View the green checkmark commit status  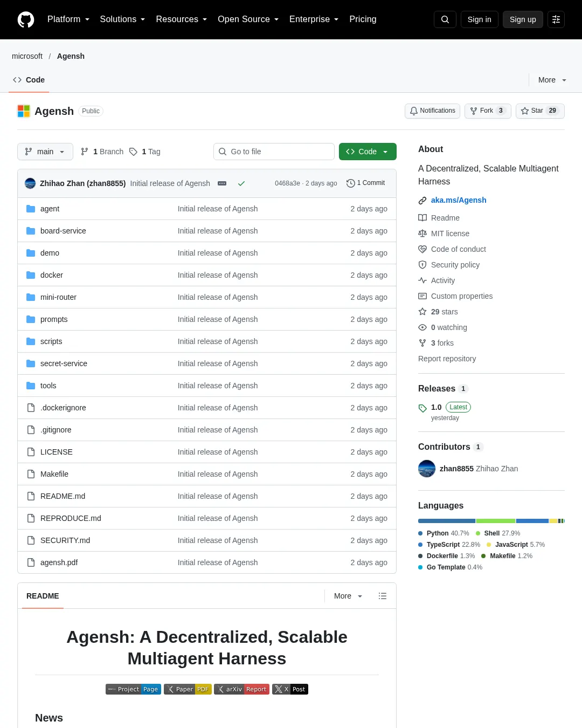241,183
